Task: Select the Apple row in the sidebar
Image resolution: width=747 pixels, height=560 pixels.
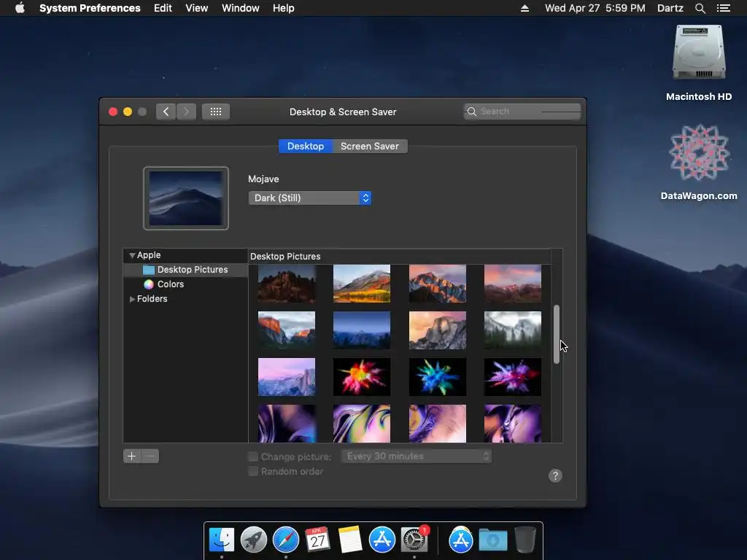Action: 185,255
